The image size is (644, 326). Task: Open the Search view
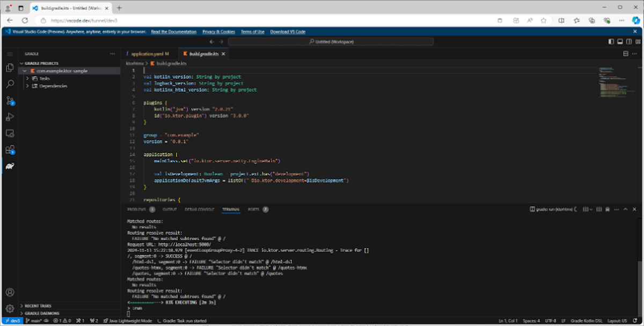pyautogui.click(x=10, y=85)
